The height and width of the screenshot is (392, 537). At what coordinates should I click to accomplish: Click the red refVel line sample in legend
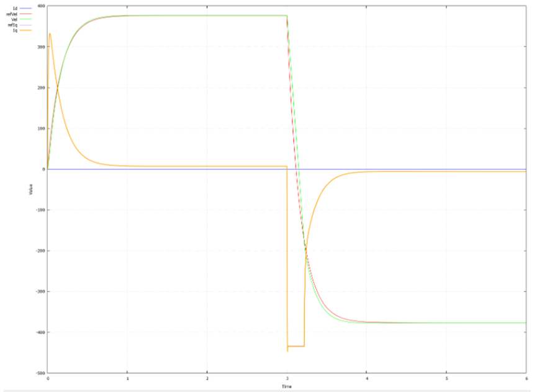pyautogui.click(x=25, y=14)
